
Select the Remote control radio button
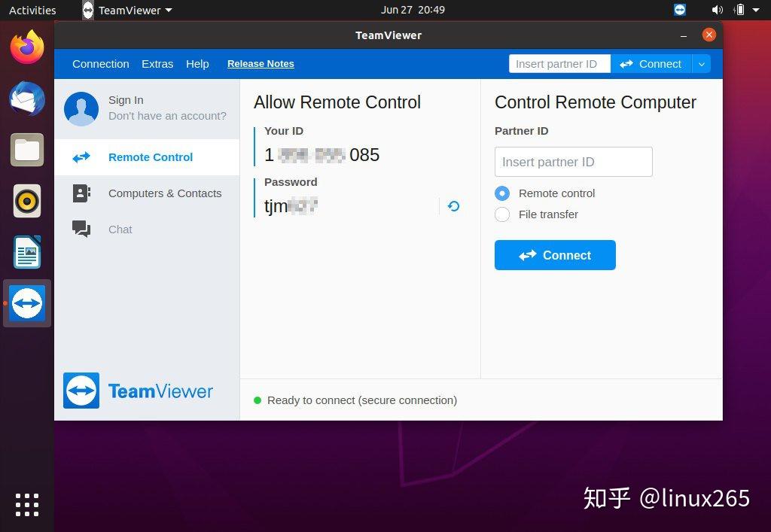click(x=501, y=193)
